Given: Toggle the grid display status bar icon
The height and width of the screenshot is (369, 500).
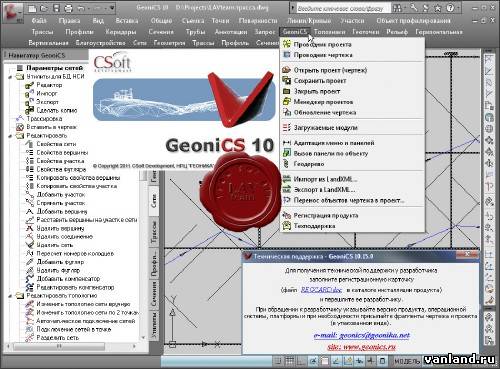Looking at the screenshot, I should click(289, 361).
